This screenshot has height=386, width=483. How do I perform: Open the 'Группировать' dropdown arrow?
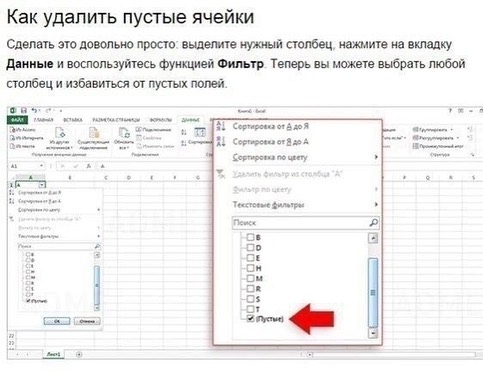coord(452,129)
